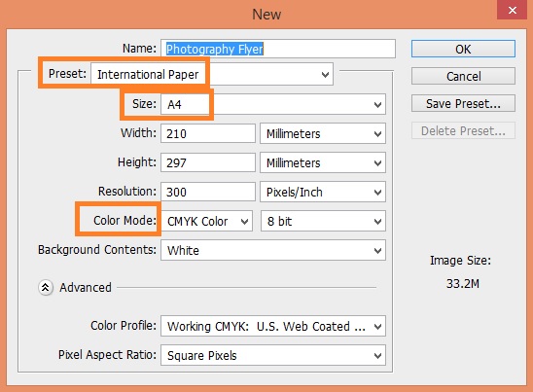Open the Background Contents White dropdown
This screenshot has height=392, width=533.
point(273,251)
